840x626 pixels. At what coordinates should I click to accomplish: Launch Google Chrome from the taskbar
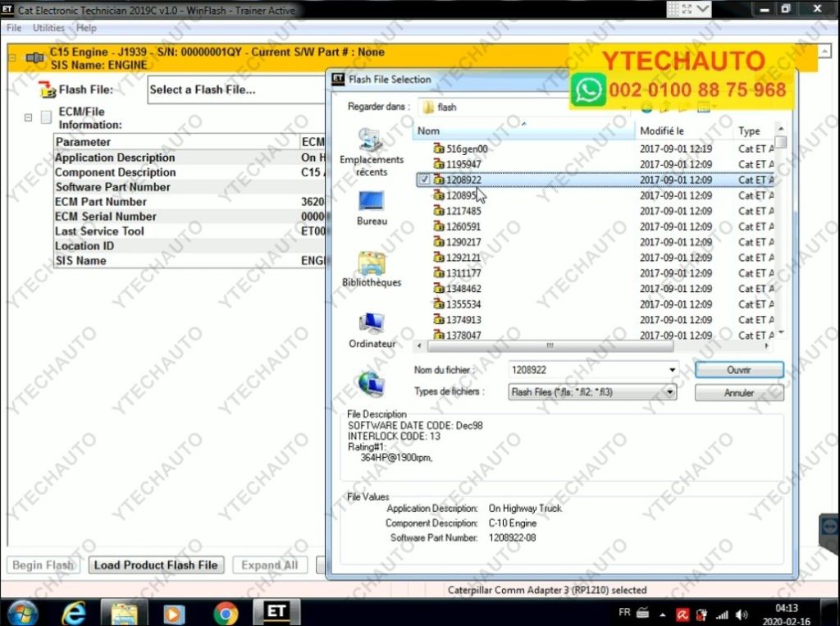click(x=226, y=613)
